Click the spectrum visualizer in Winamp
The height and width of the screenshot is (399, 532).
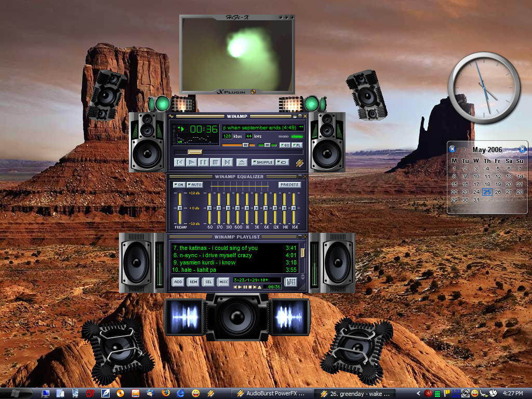click(197, 139)
